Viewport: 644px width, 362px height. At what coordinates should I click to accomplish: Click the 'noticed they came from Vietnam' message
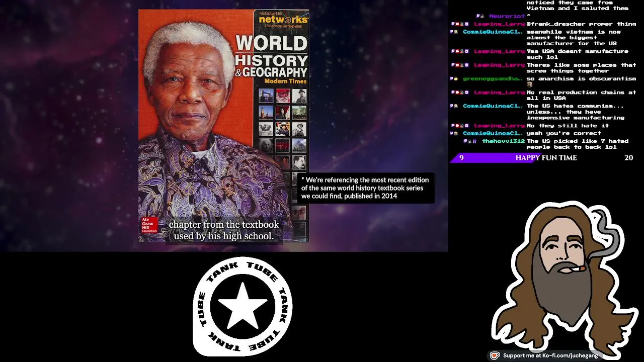coord(577,6)
